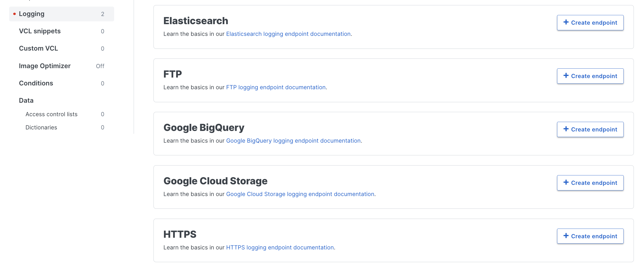Open Access control lists under Data
Viewport: 644px width, 269px height.
pyautogui.click(x=52, y=114)
